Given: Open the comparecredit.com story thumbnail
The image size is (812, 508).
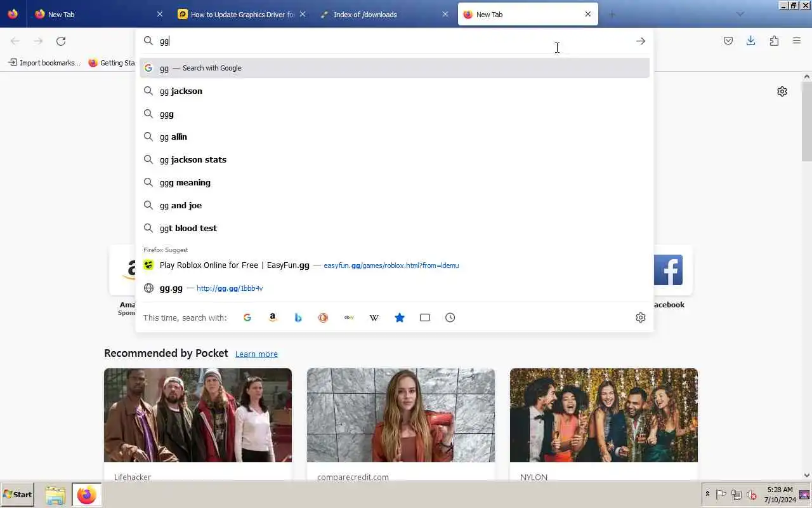Looking at the screenshot, I should [x=401, y=415].
